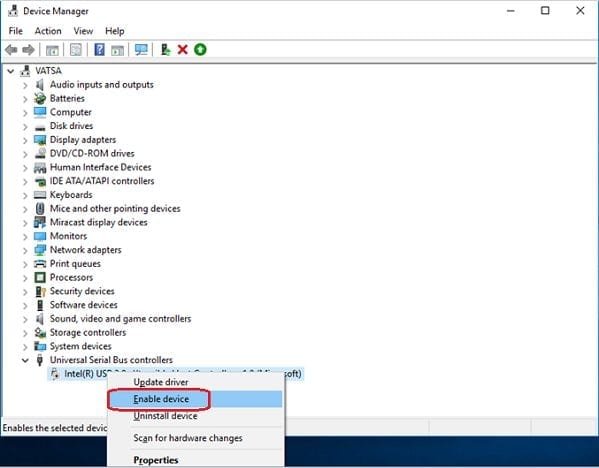Select the Software devices label
599x468 pixels.
click(84, 305)
